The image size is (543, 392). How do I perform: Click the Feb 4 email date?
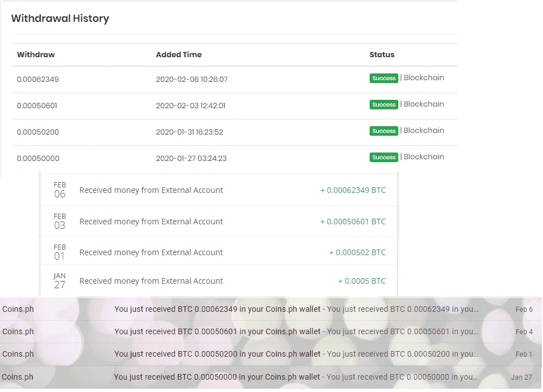point(524,332)
